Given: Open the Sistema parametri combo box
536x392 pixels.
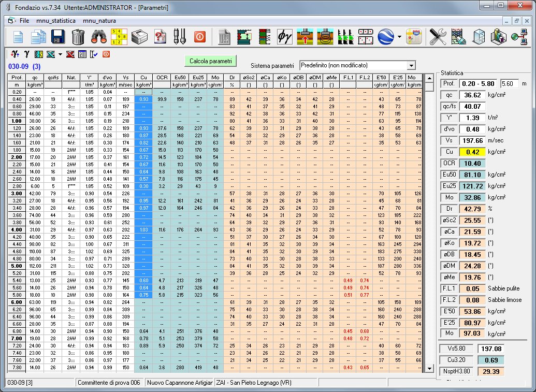Looking at the screenshot, I should 357,65.
